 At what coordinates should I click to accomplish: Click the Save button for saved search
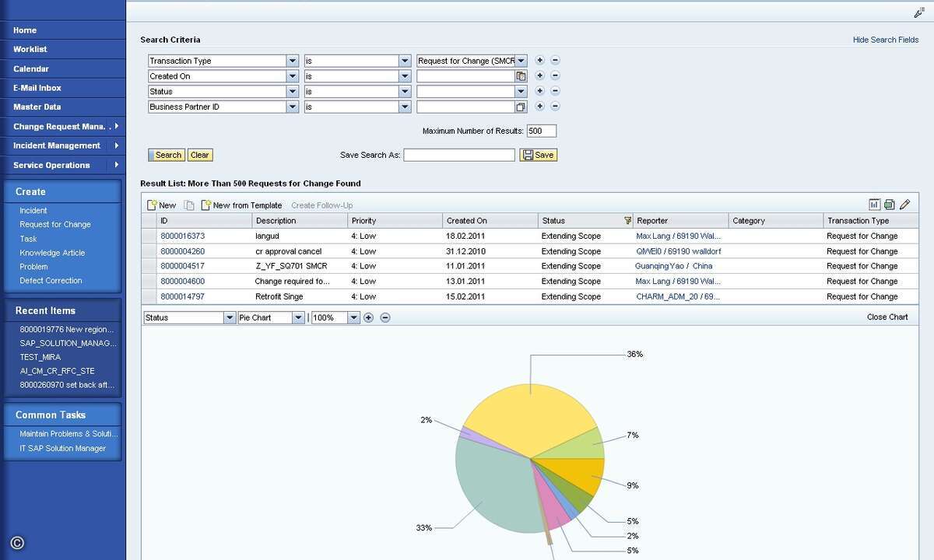[539, 155]
